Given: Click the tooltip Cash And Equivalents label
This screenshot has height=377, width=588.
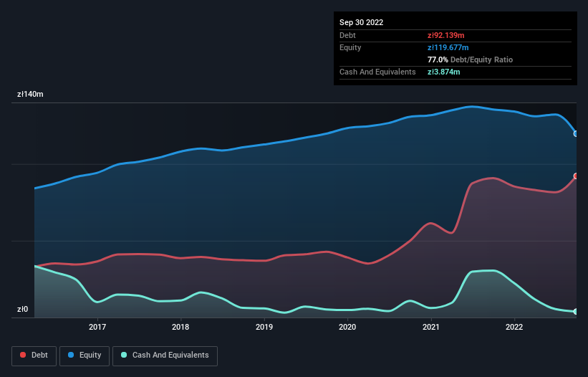Looking at the screenshot, I should [377, 72].
